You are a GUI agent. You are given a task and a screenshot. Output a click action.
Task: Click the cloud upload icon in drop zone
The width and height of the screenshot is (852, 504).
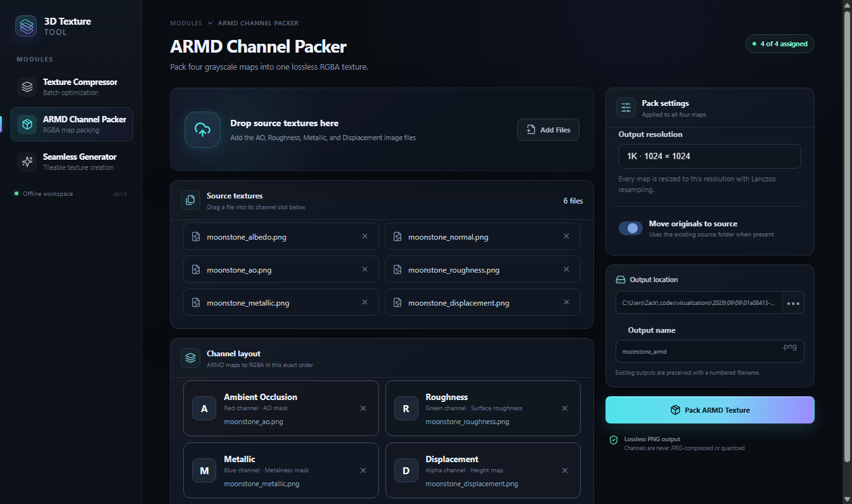point(203,130)
